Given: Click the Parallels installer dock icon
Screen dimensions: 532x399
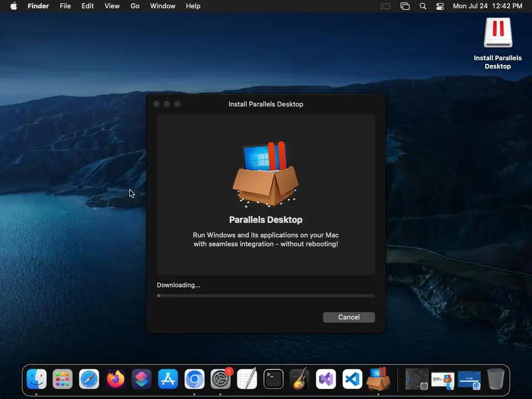Looking at the screenshot, I should [378, 379].
